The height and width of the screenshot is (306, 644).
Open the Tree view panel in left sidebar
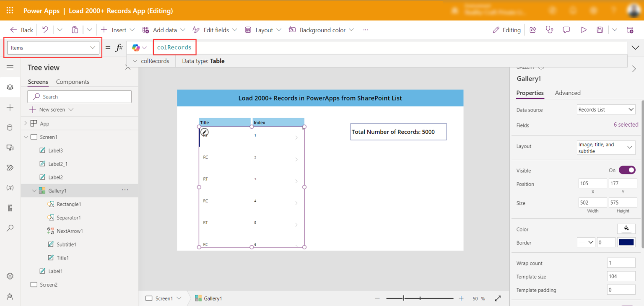click(x=10, y=87)
